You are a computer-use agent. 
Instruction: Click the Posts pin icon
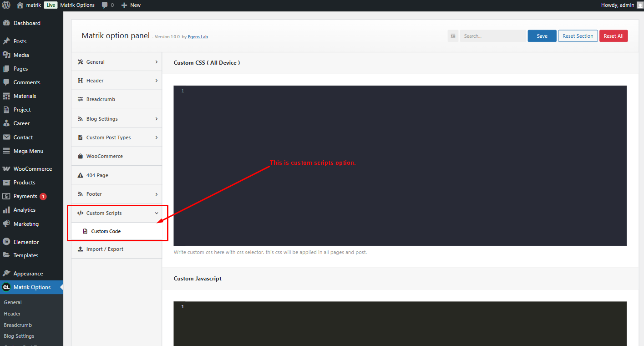[x=6, y=41]
